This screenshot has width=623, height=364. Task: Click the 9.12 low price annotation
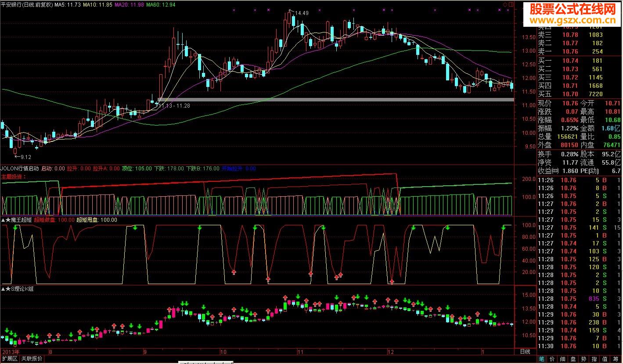[x=26, y=157]
